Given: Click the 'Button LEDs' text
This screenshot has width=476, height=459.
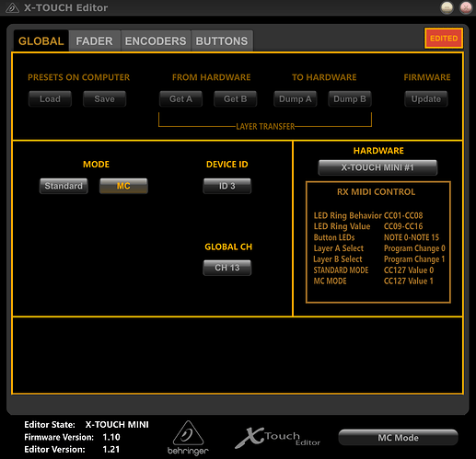Looking at the screenshot, I should click(334, 237).
